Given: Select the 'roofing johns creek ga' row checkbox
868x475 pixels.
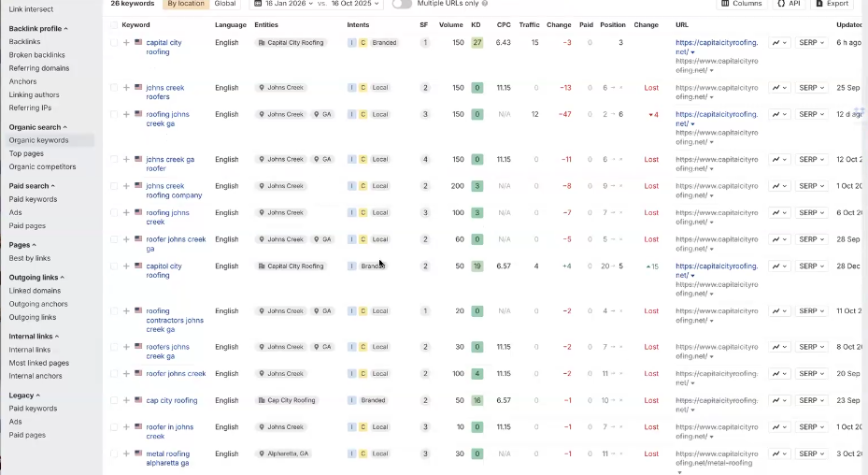Looking at the screenshot, I should pyautogui.click(x=114, y=115).
